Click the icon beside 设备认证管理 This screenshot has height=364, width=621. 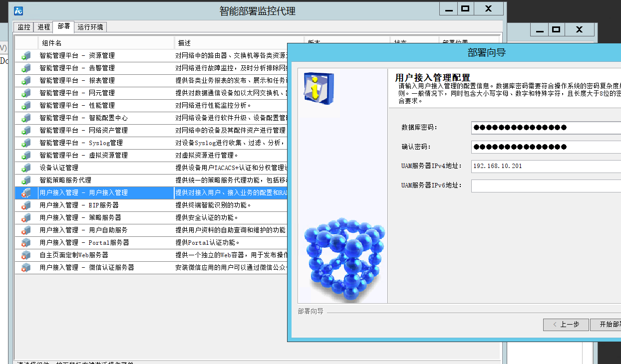(x=26, y=168)
